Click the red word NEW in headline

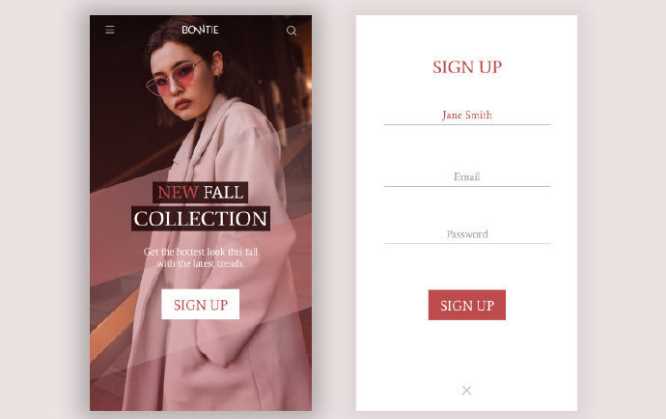[178, 193]
